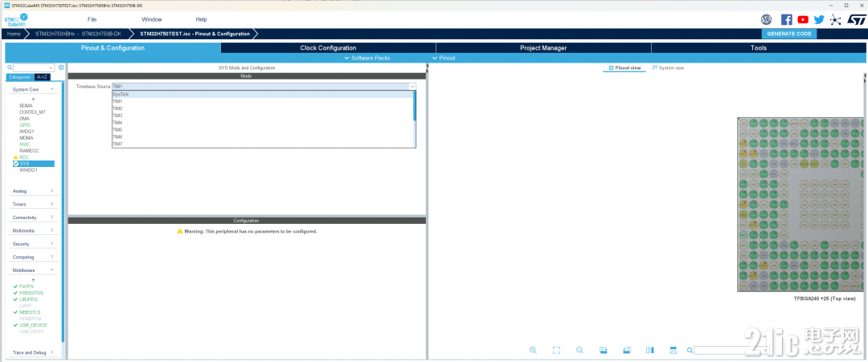Screen dimensions: 868x362
Task: Fit the chip view to the window
Action: (x=556, y=350)
